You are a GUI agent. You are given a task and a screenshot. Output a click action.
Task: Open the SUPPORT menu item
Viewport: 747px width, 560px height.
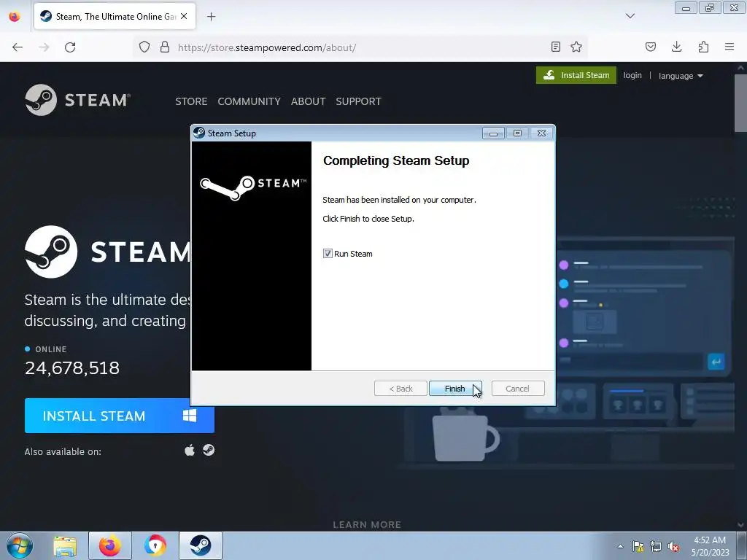[358, 101]
